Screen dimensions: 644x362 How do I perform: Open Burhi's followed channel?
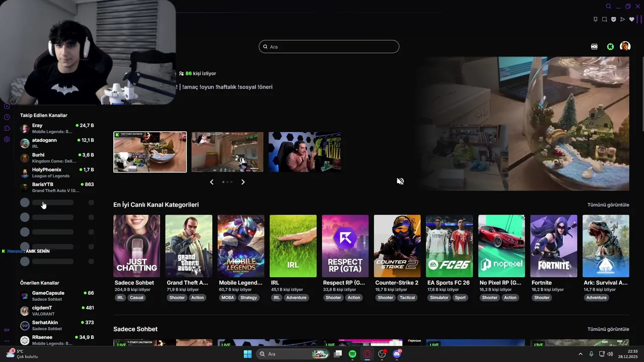click(57, 158)
